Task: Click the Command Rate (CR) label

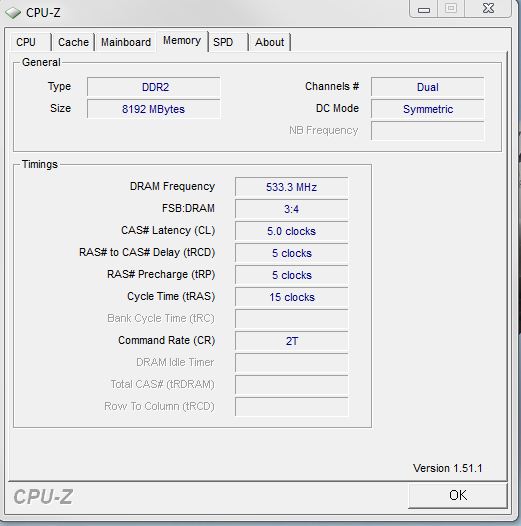Action: 166,340
